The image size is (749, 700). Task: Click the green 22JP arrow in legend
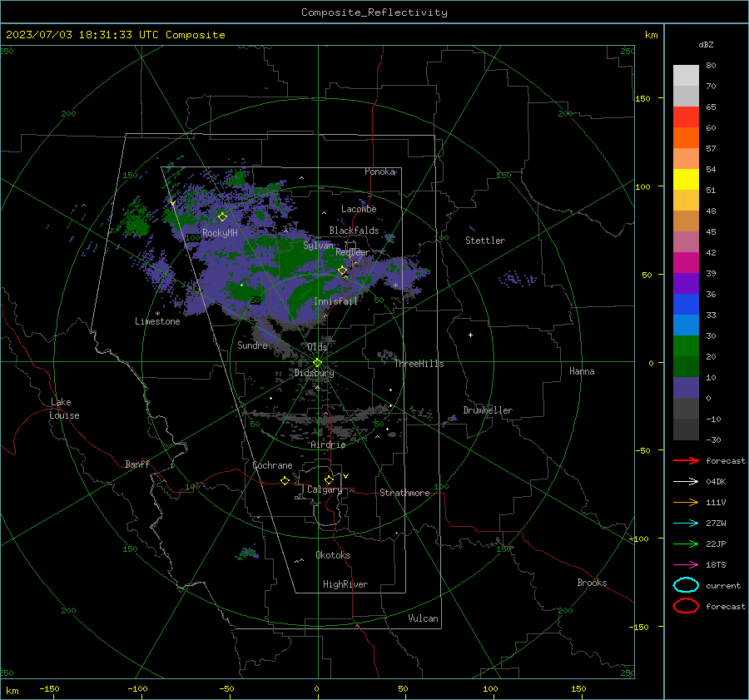(x=686, y=544)
